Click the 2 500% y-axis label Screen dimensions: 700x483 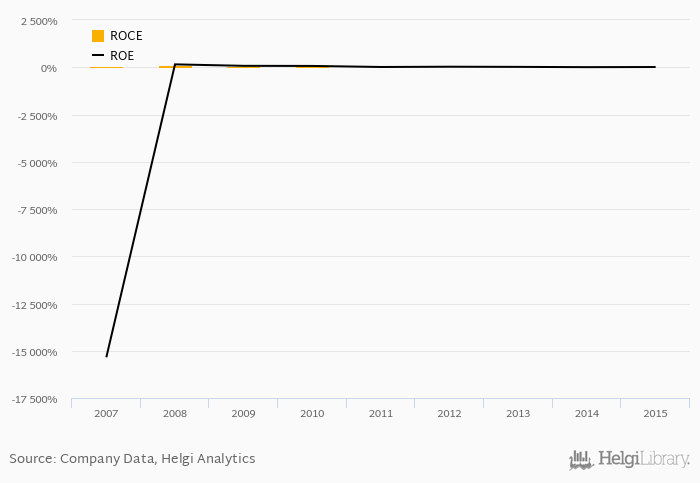[39, 21]
